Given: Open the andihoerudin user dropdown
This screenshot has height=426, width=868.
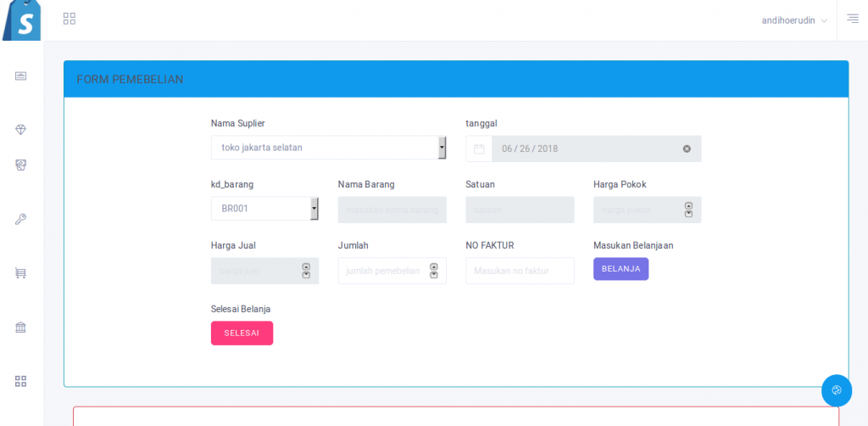Looking at the screenshot, I should pos(794,20).
